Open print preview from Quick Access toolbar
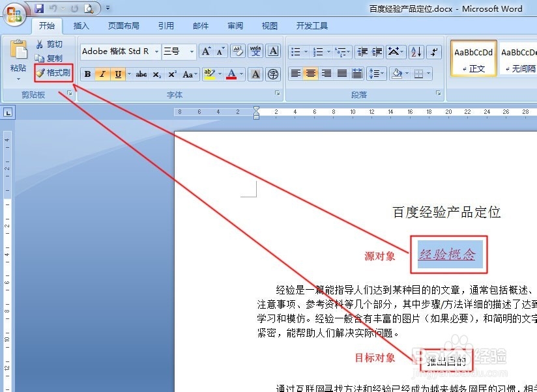This screenshot has height=392, width=537. pyautogui.click(x=89, y=8)
